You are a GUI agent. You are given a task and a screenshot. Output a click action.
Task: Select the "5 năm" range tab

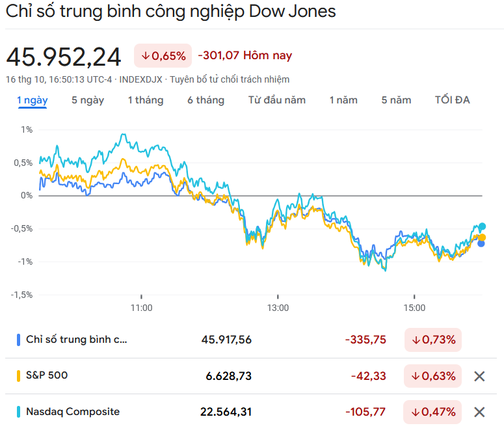[x=396, y=100]
